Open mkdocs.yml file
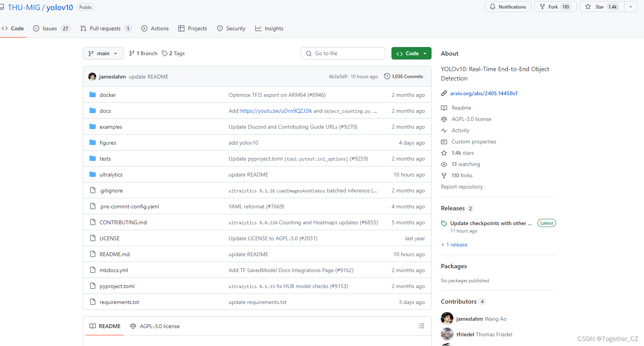The height and width of the screenshot is (346, 644). coord(114,270)
